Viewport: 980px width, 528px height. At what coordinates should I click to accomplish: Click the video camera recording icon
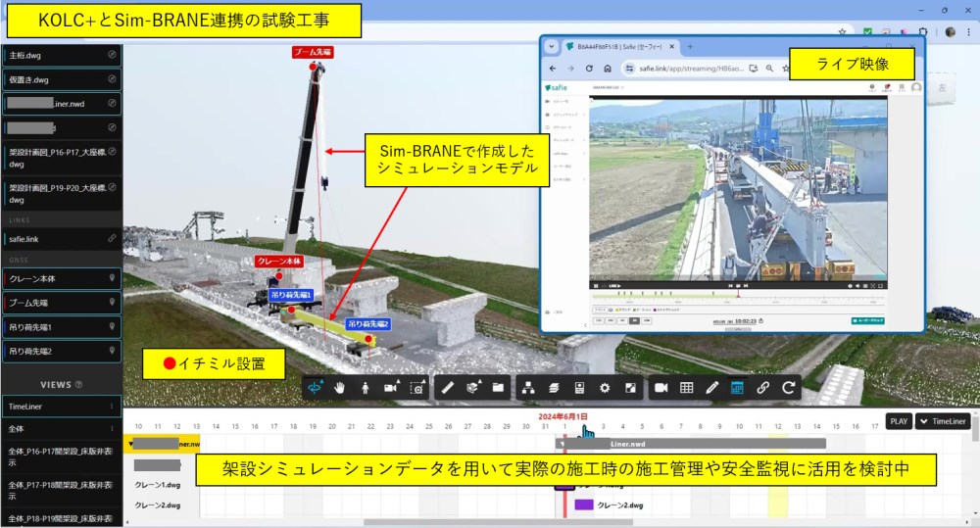click(x=661, y=388)
